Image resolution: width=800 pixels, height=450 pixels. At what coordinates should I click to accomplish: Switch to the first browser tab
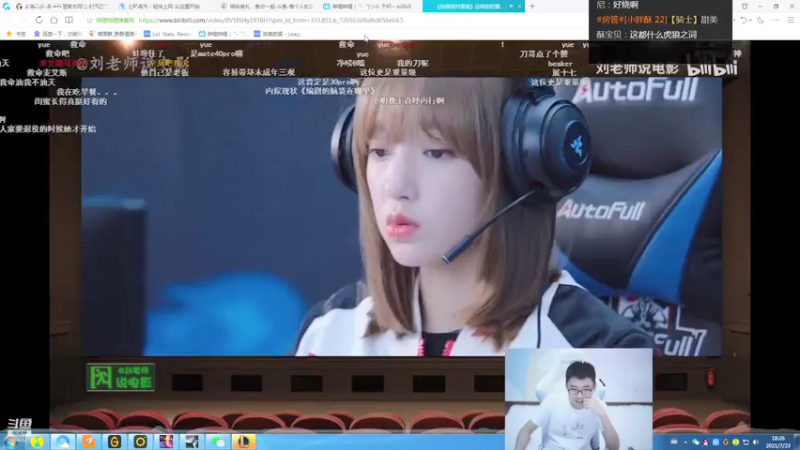pos(63,6)
